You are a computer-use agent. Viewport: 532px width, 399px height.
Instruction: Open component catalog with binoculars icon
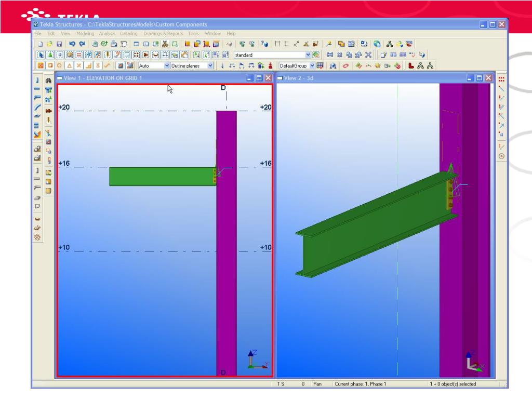pyautogui.click(x=48, y=81)
